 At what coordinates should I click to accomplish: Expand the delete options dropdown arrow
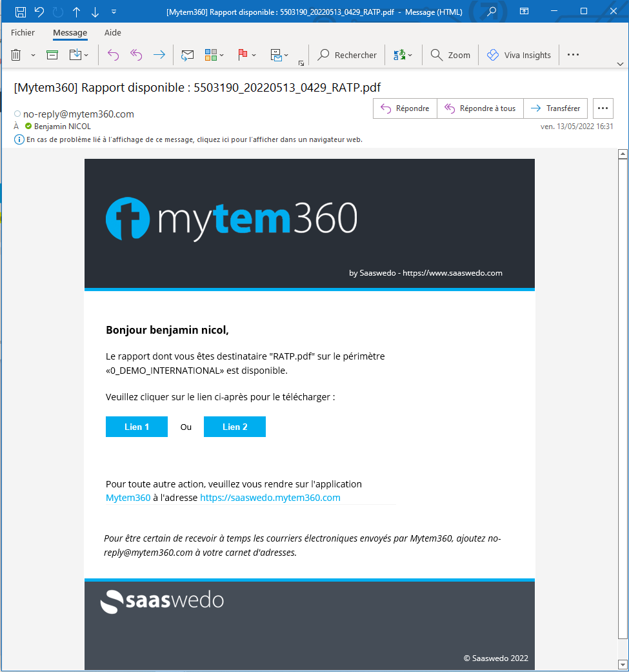33,56
